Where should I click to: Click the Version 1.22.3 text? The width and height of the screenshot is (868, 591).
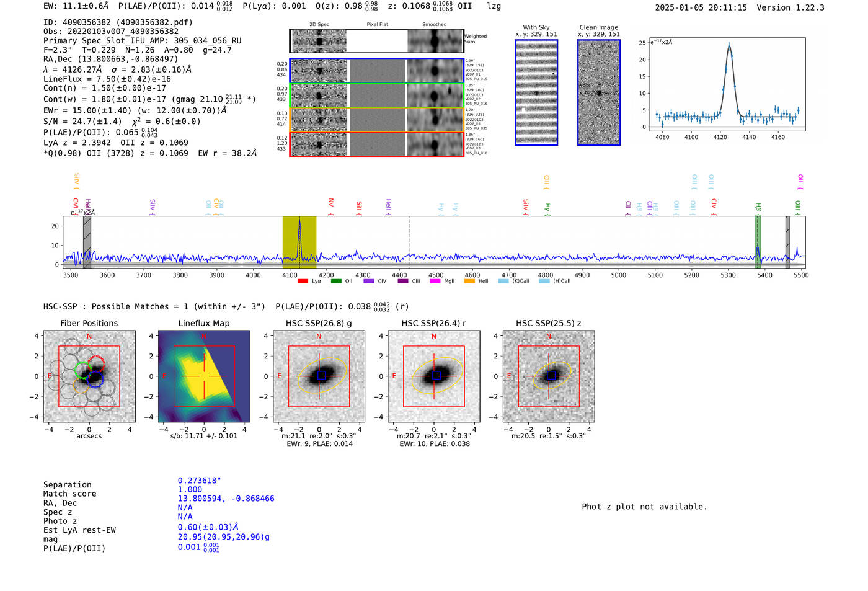[x=790, y=7]
